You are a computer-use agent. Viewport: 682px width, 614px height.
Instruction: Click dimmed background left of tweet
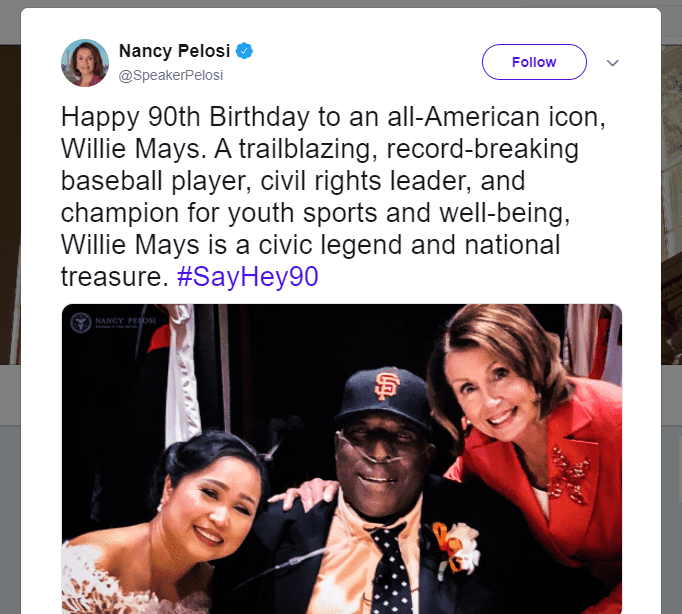10,300
